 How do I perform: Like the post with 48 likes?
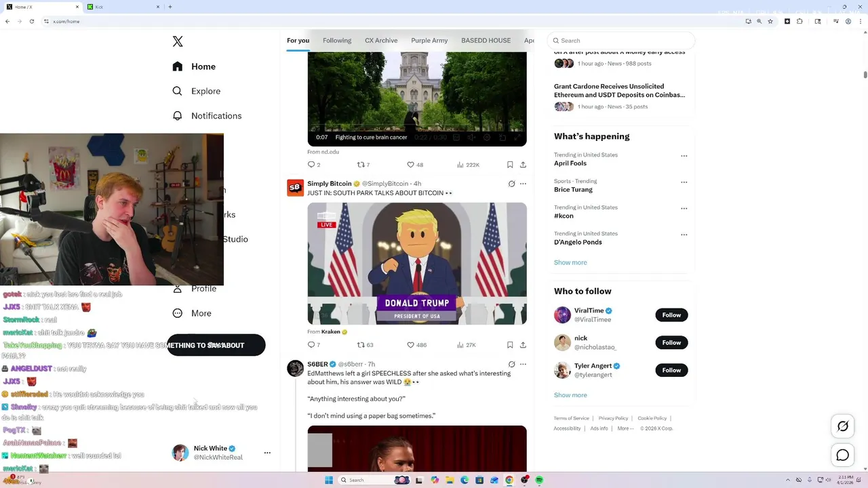(415, 165)
